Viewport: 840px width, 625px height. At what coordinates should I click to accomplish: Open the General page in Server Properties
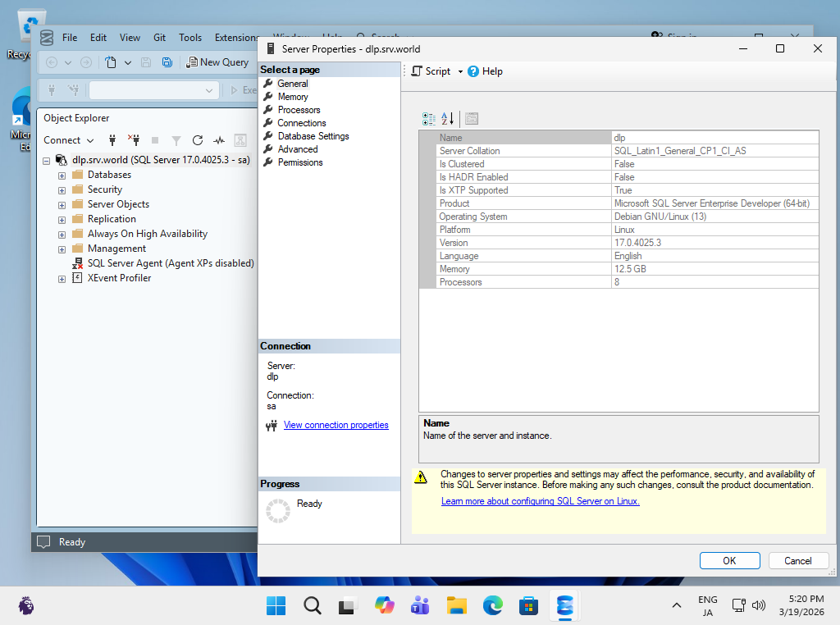[x=293, y=84]
